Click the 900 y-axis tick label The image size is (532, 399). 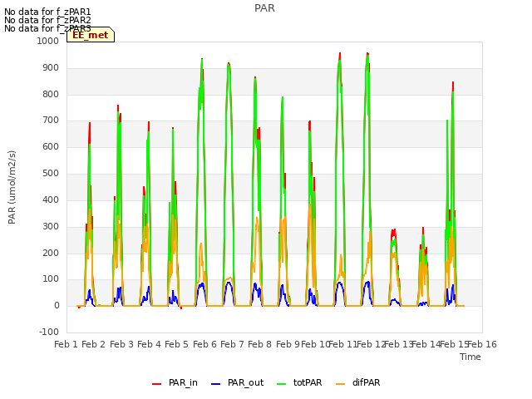pyautogui.click(x=51, y=68)
